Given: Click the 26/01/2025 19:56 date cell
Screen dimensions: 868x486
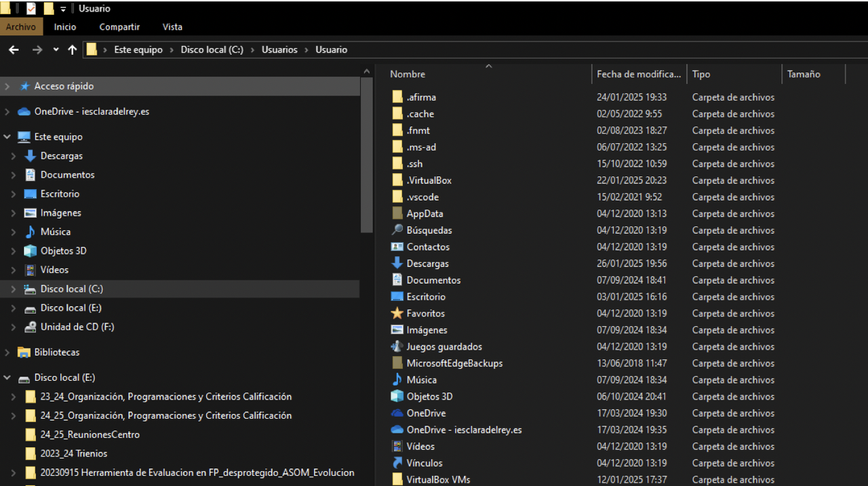Looking at the screenshot, I should (x=631, y=263).
